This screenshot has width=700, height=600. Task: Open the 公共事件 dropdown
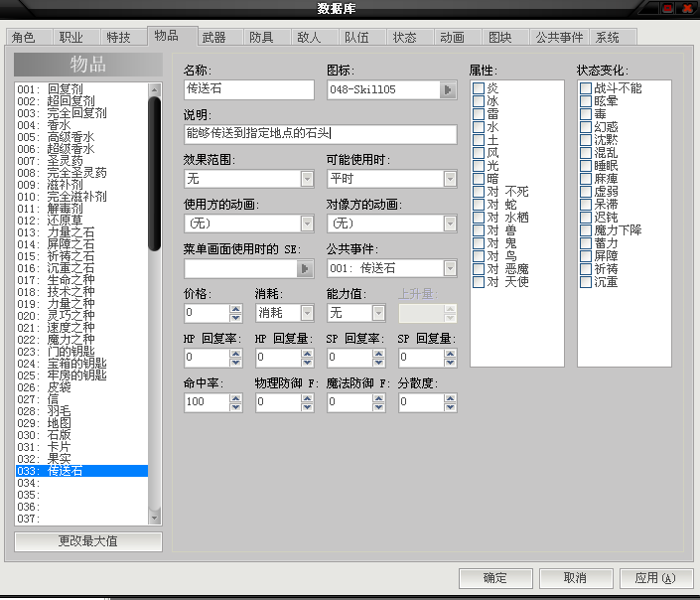(x=450, y=268)
